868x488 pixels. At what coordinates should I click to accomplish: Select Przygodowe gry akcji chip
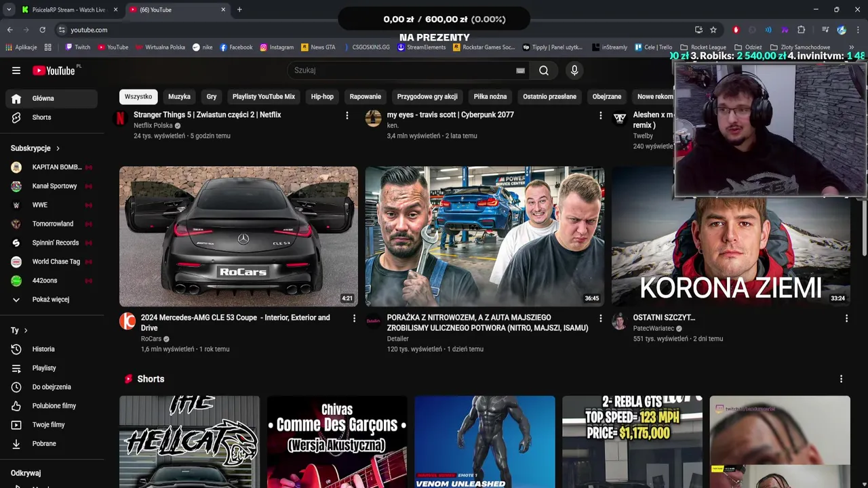[427, 96]
